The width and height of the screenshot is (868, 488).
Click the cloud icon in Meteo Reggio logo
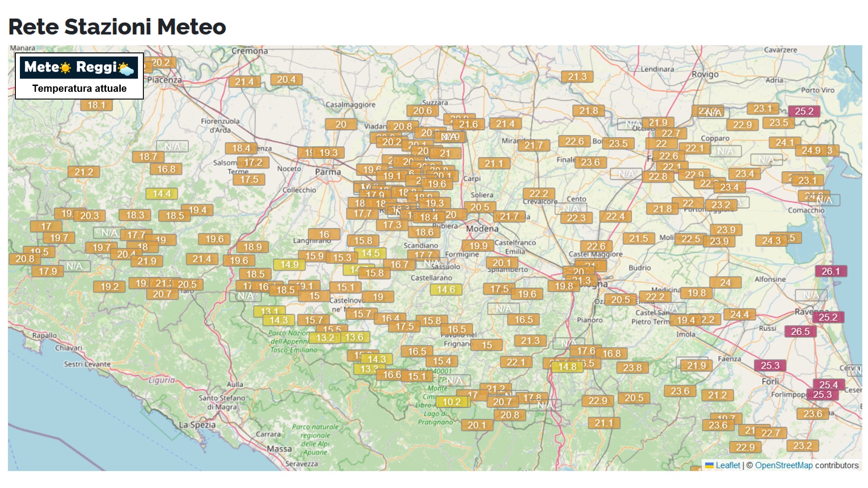pos(126,68)
